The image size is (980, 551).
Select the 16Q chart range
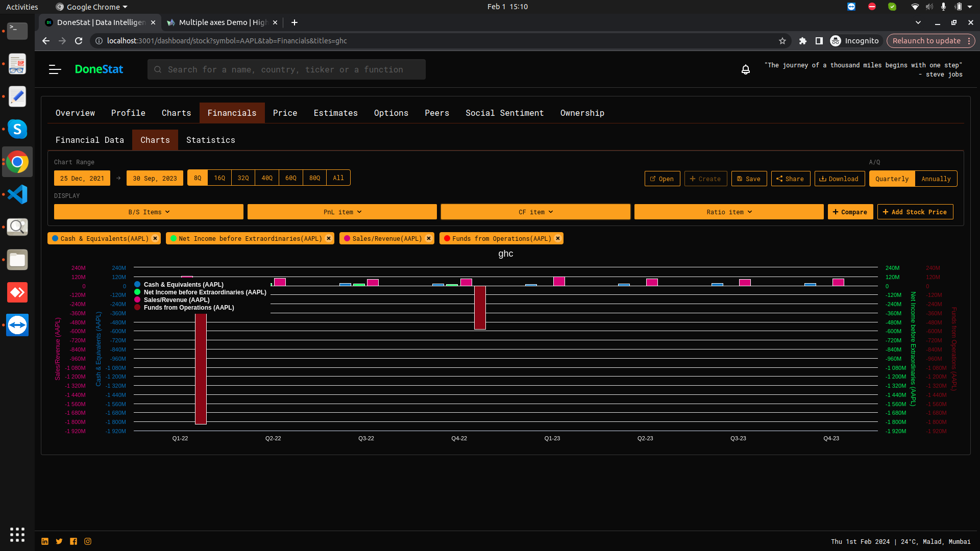[x=219, y=178]
